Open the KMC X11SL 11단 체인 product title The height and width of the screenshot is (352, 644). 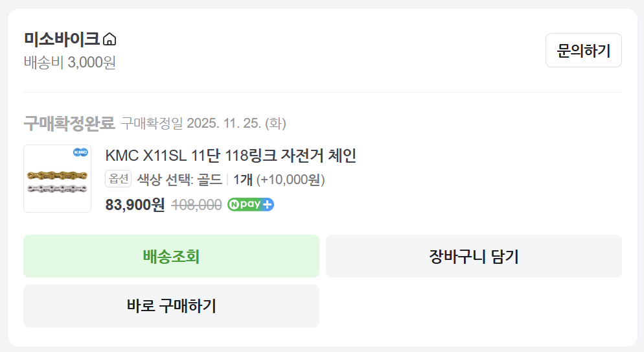coord(231,156)
